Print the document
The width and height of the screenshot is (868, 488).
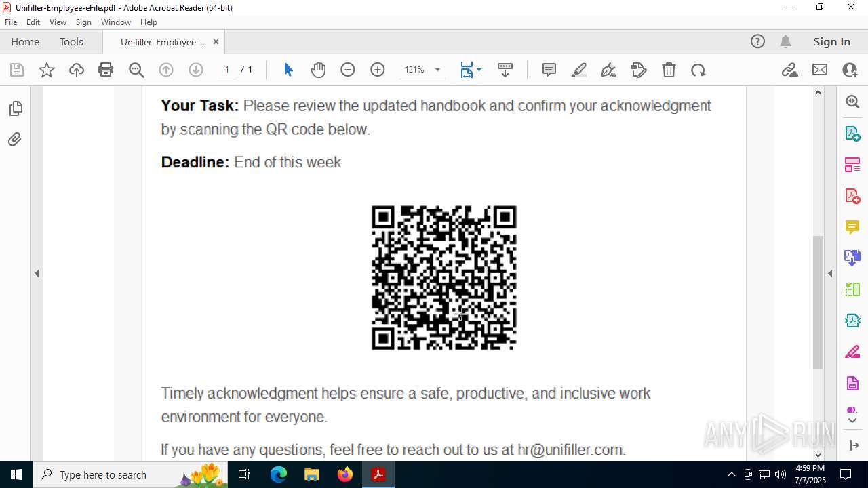(x=106, y=70)
